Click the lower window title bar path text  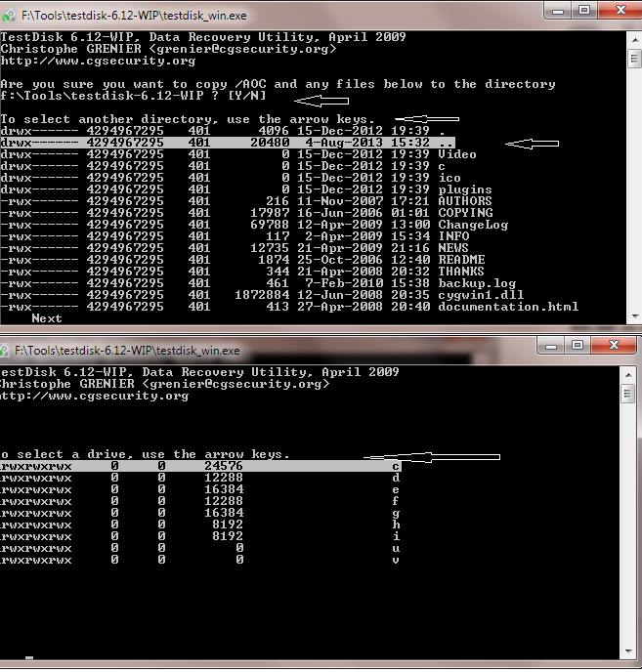127,351
